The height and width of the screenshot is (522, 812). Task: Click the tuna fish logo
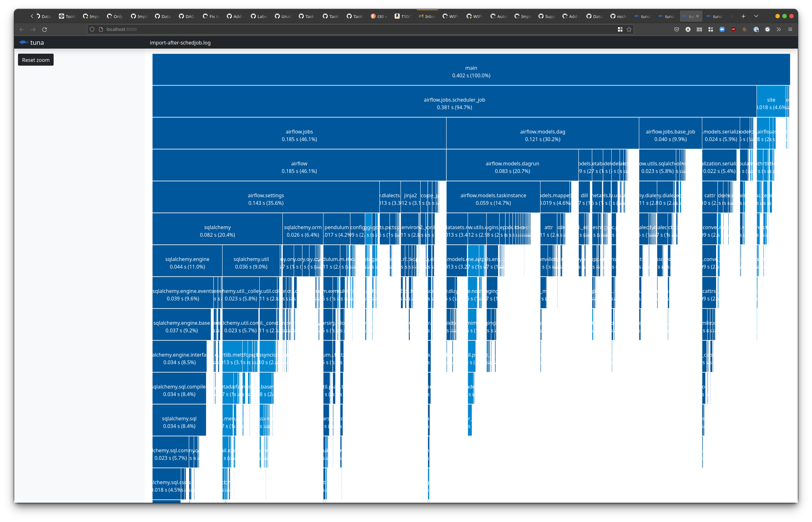(23, 42)
